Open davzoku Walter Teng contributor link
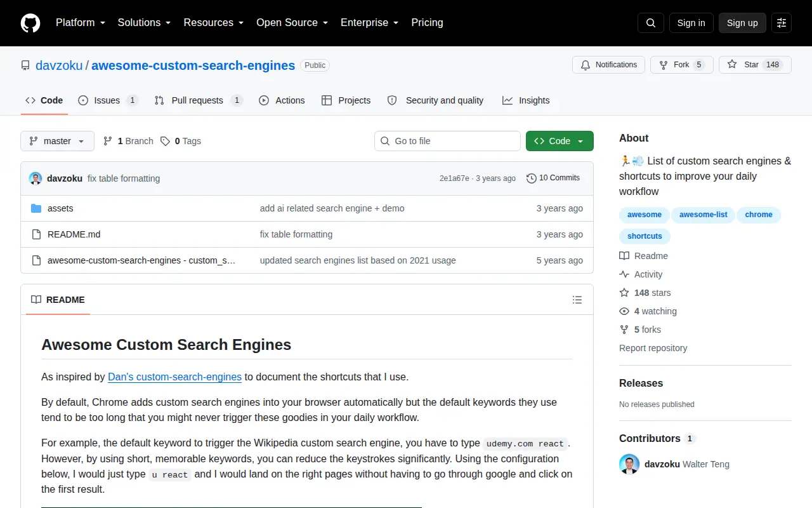This screenshot has height=508, width=812. (687, 464)
